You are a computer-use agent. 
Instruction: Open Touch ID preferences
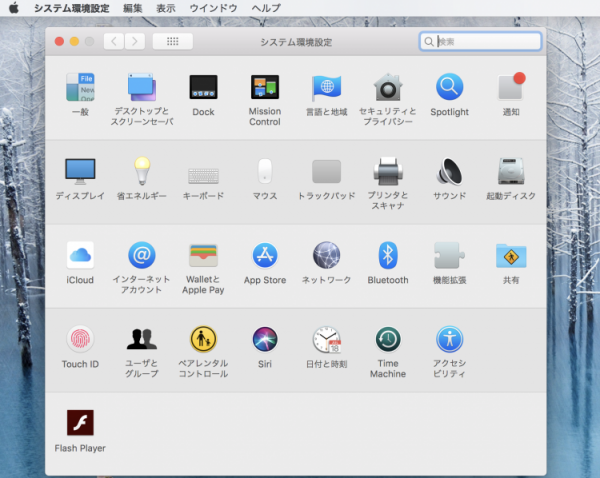point(80,339)
